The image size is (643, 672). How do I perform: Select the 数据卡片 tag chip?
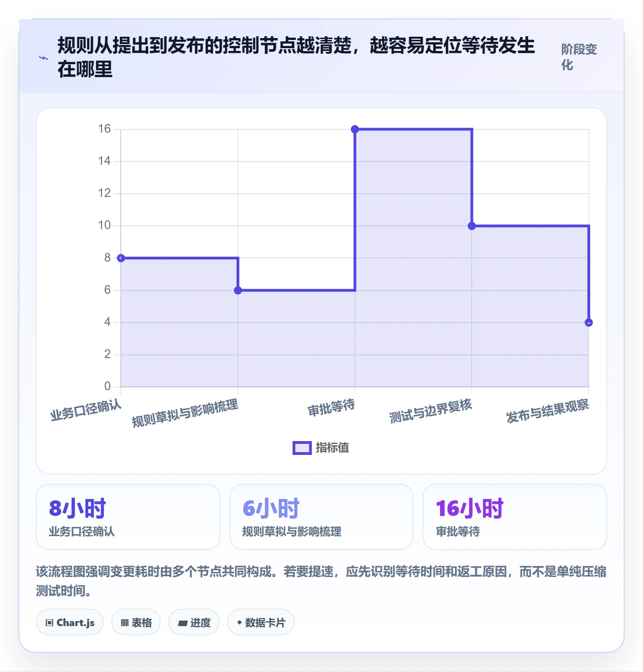coord(261,622)
